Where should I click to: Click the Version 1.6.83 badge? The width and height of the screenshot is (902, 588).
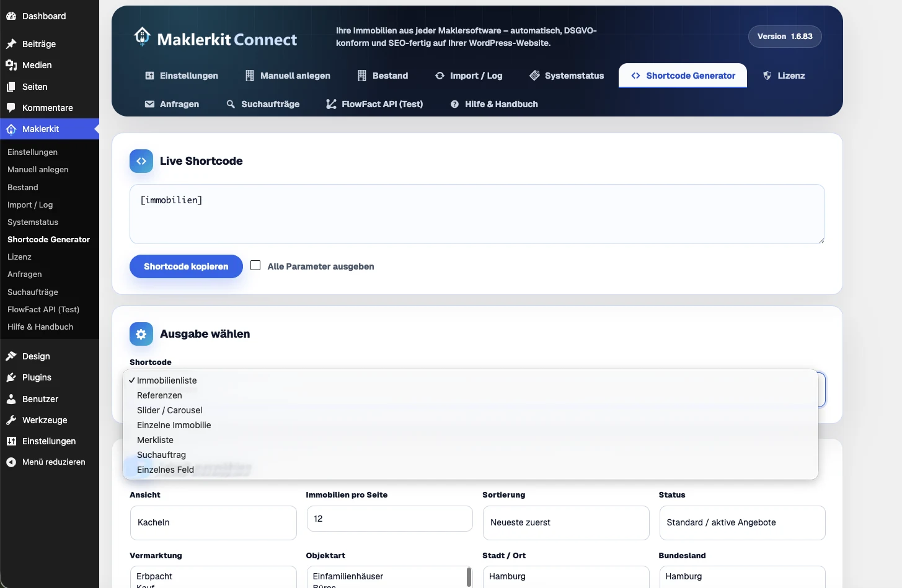point(785,37)
